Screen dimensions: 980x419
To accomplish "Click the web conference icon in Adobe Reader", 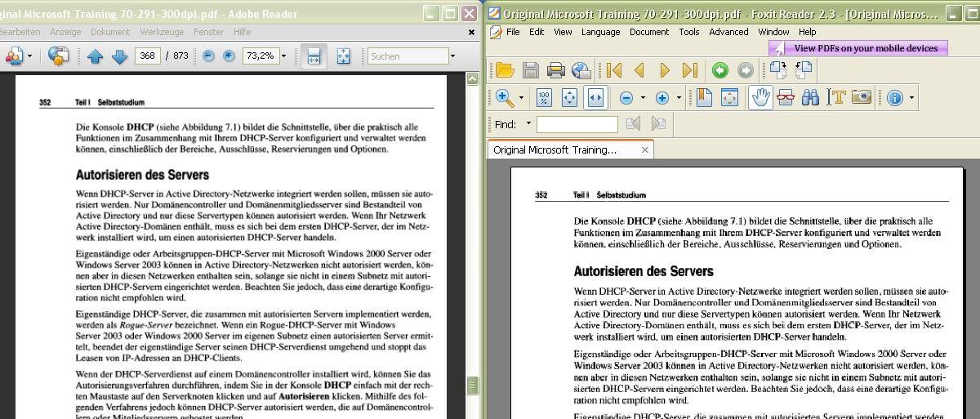I will pyautogui.click(x=58, y=56).
